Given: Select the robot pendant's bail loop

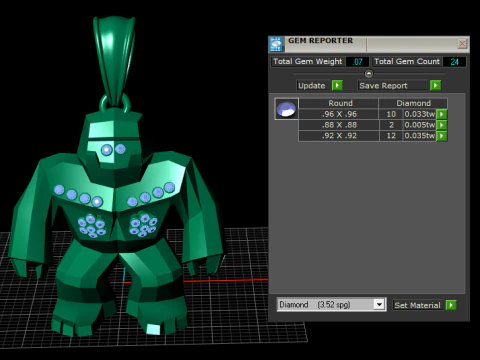Looking at the screenshot, I should pos(114,62).
